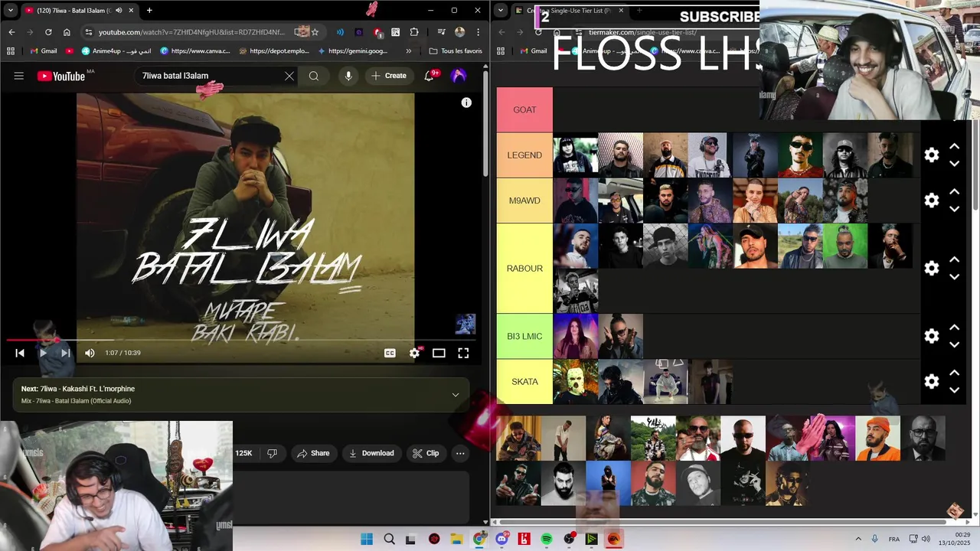Mute the YouTube tab audio icon
Screen dimensions: 980x551
(119, 11)
